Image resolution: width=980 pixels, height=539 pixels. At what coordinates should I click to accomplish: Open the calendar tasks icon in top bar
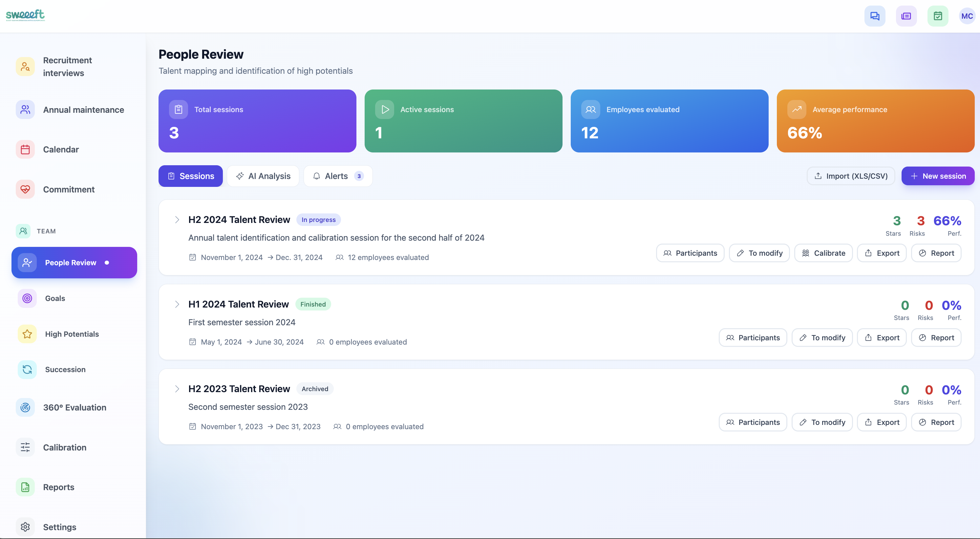pyautogui.click(x=937, y=16)
